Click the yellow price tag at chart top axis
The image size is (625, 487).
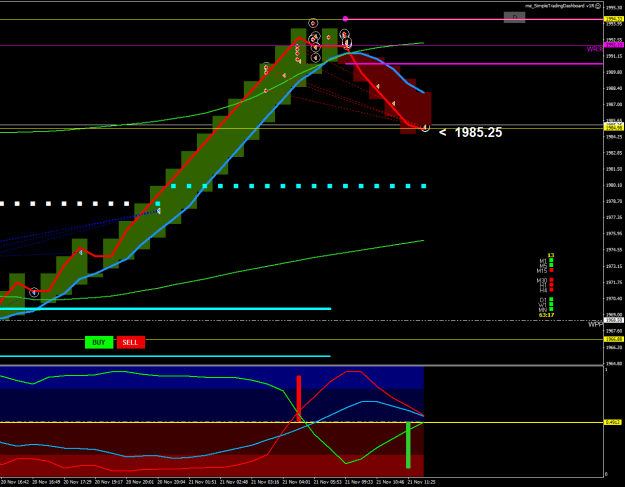coord(614,19)
